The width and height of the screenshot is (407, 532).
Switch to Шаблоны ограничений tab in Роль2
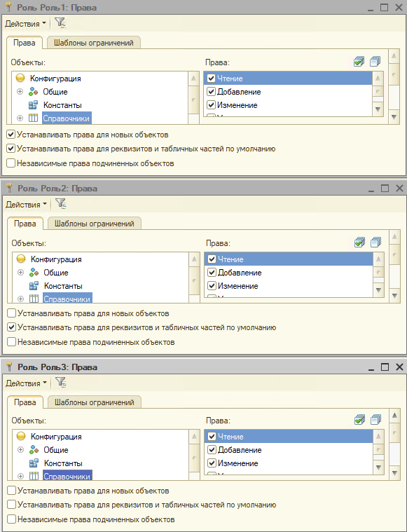(95, 224)
